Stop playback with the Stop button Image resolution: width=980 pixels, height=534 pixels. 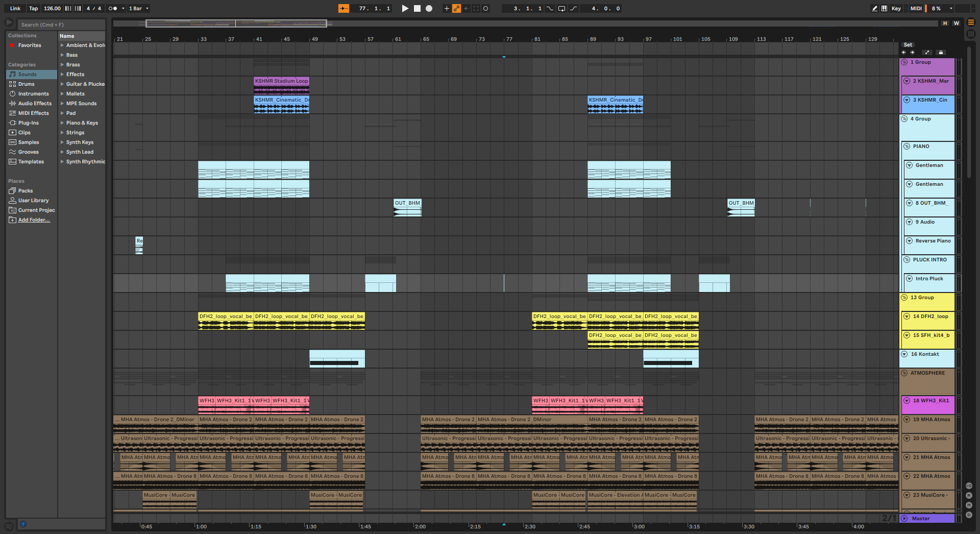click(417, 8)
